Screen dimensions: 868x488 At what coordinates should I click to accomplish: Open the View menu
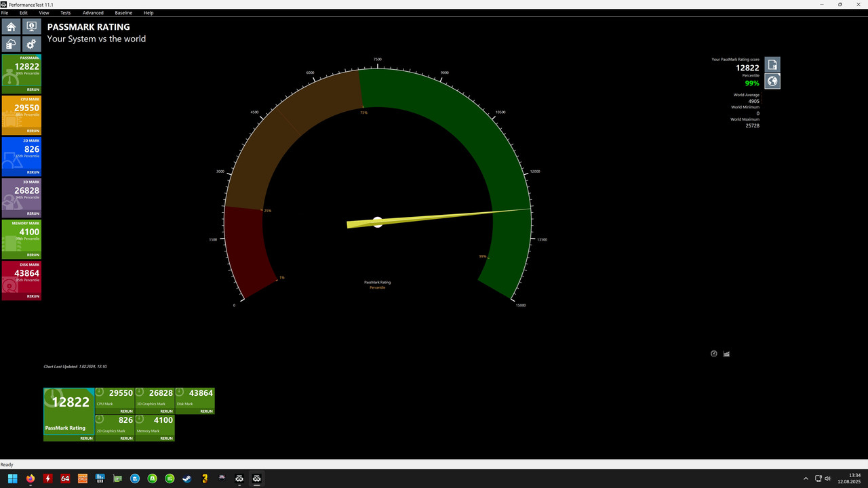point(44,13)
